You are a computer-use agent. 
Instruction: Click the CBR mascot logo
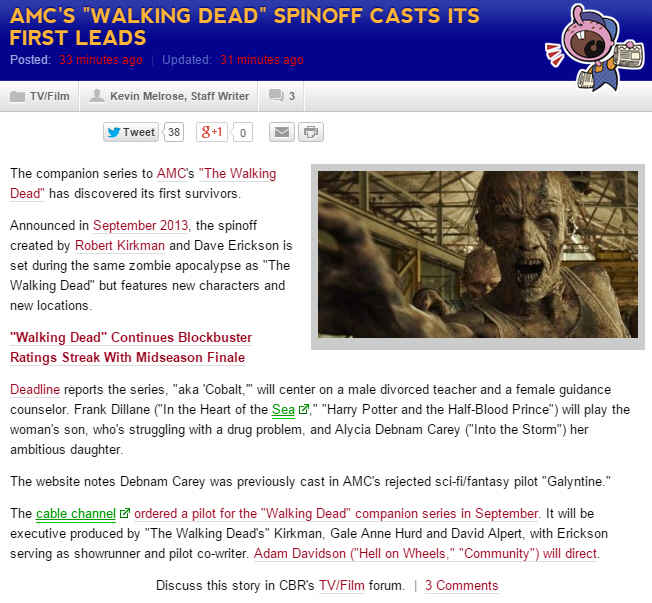pyautogui.click(x=590, y=42)
